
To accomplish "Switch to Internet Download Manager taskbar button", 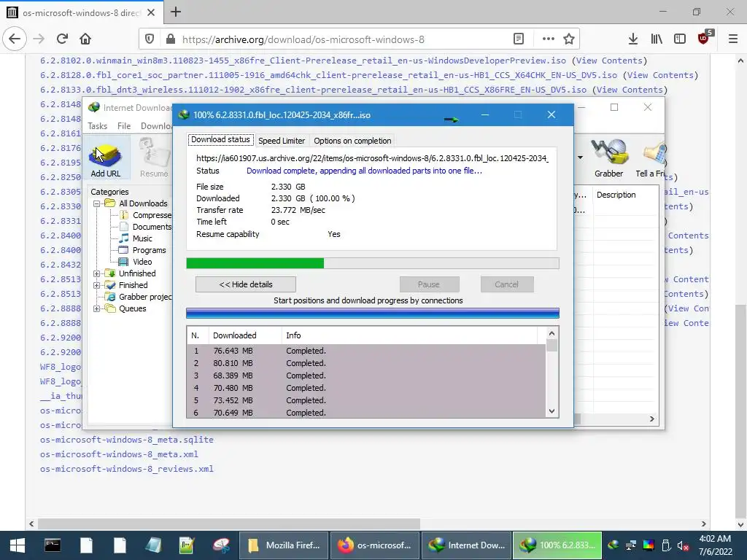I will tap(467, 545).
